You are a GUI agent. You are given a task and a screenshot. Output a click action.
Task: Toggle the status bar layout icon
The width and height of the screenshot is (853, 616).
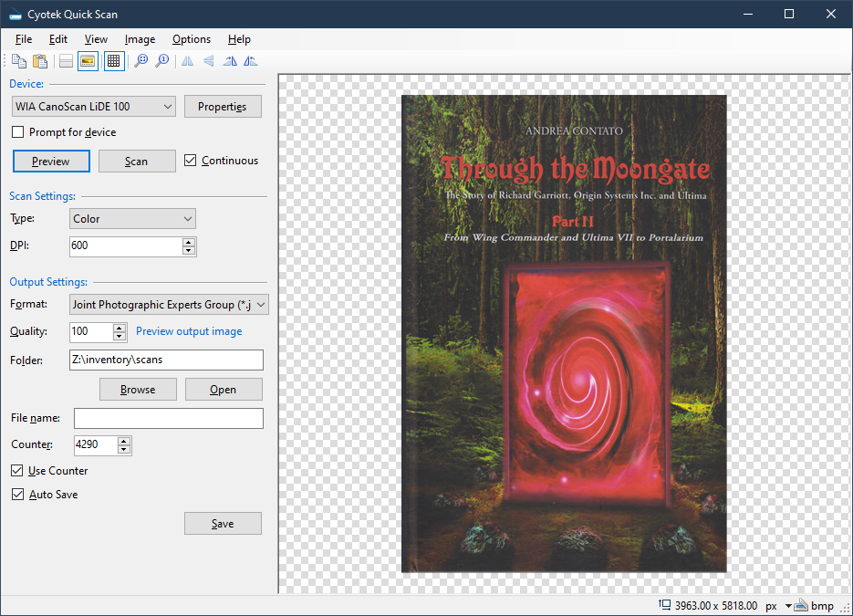tap(66, 61)
